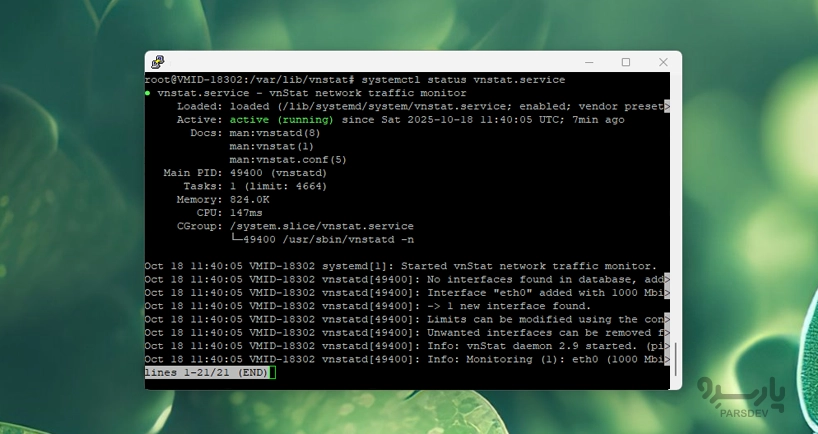Click the green service status dot
The height and width of the screenshot is (434, 818).
pyautogui.click(x=148, y=93)
